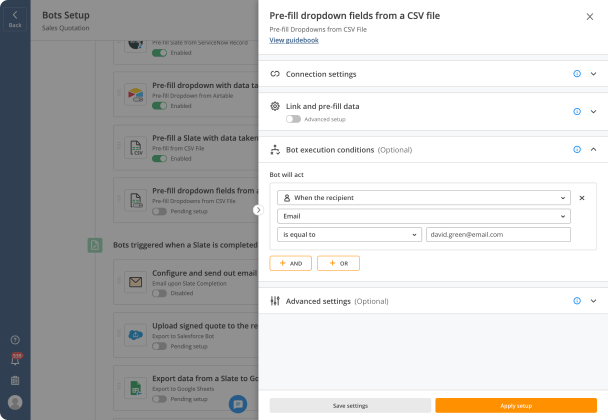
Task: Click the Apply setup button
Action: [x=516, y=406]
